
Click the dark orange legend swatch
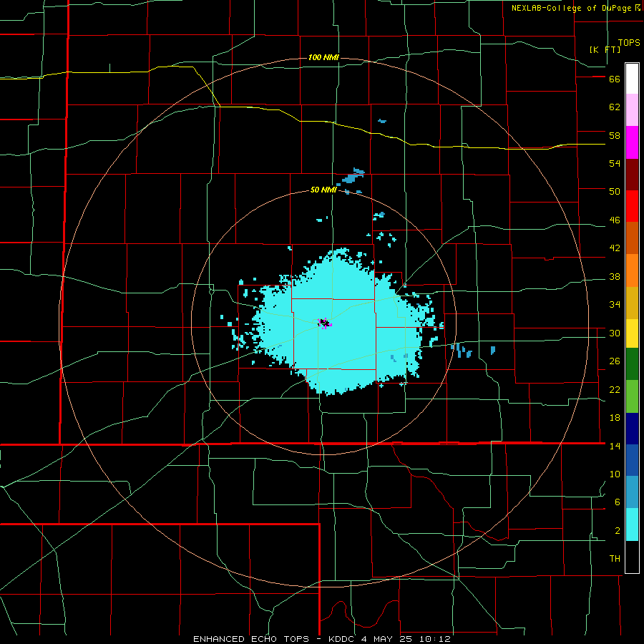[632, 238]
